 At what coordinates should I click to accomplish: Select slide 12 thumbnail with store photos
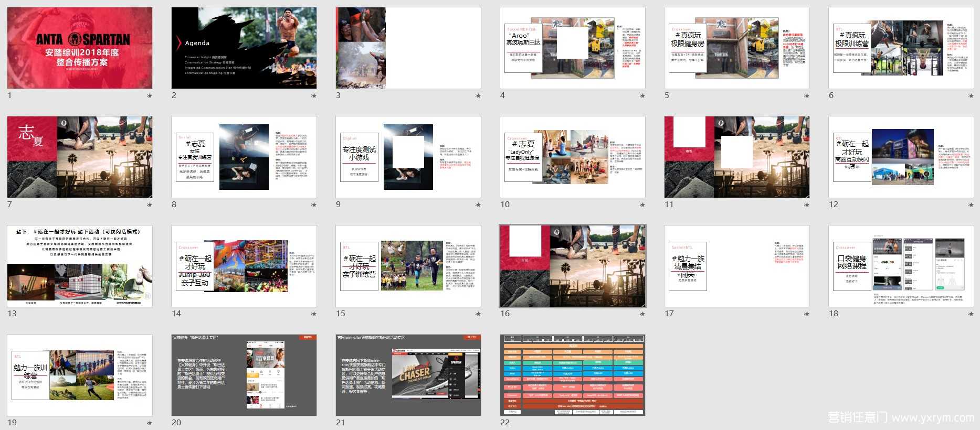coord(901,157)
